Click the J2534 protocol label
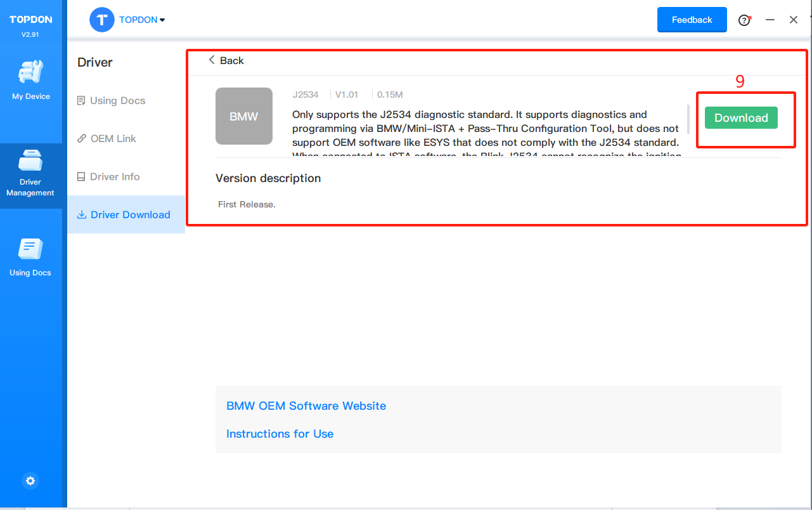The width and height of the screenshot is (812, 510). click(306, 95)
